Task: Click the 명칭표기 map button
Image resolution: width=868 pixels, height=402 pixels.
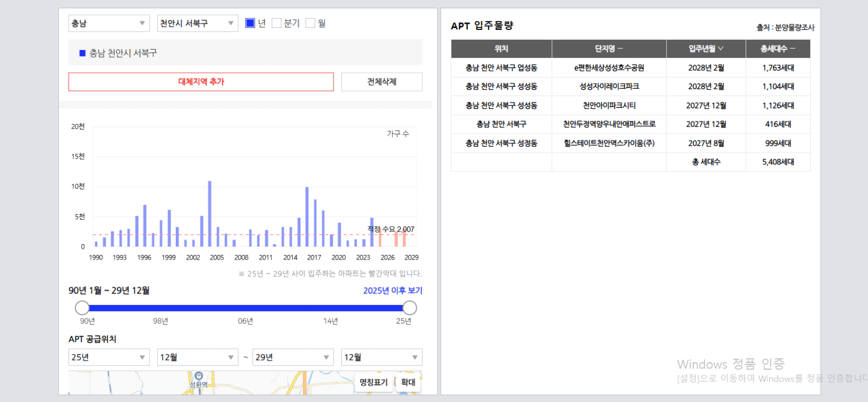Action: [x=373, y=382]
